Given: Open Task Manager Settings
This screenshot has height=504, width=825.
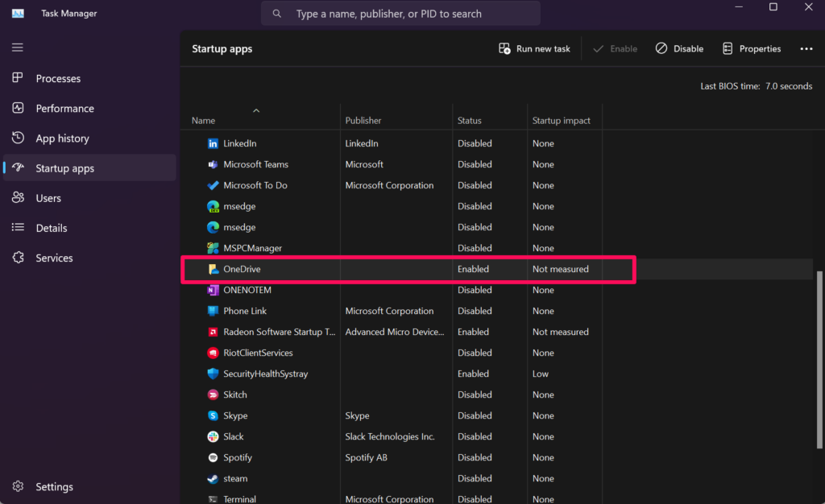Looking at the screenshot, I should tap(54, 486).
